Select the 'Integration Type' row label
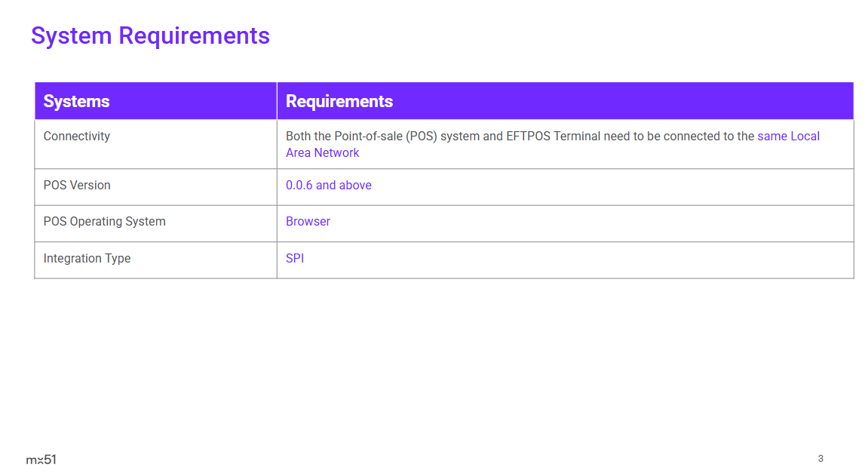The width and height of the screenshot is (868, 473). 87,259
